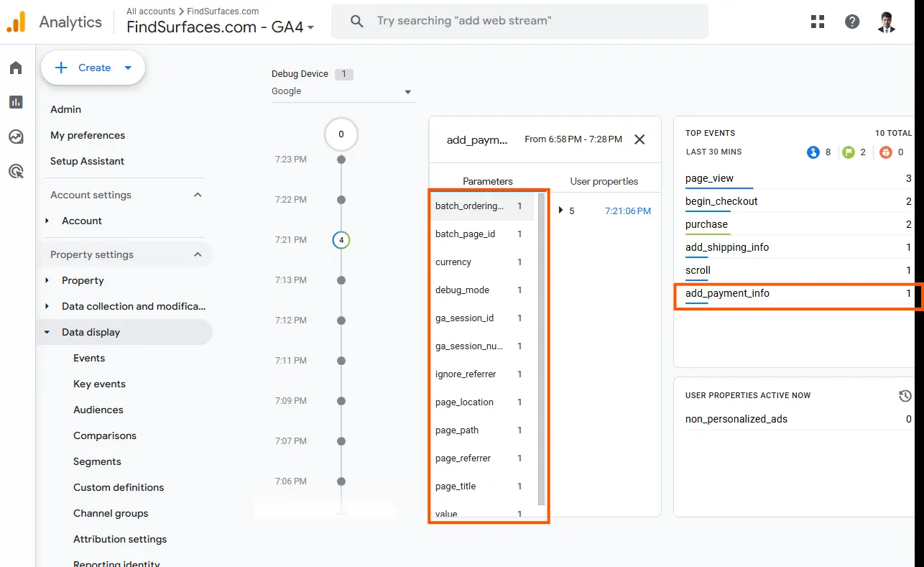
Task: Open My preferences in sidebar
Action: [88, 135]
